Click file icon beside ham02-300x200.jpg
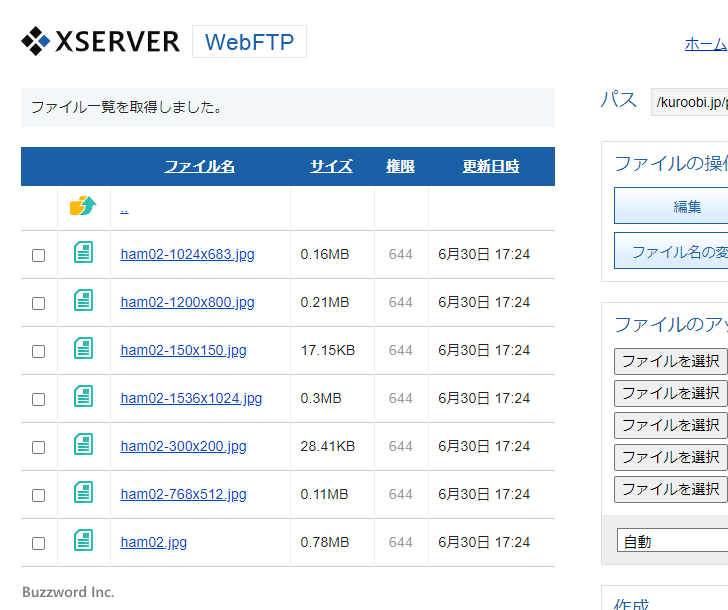This screenshot has width=728, height=610. pos(84,445)
